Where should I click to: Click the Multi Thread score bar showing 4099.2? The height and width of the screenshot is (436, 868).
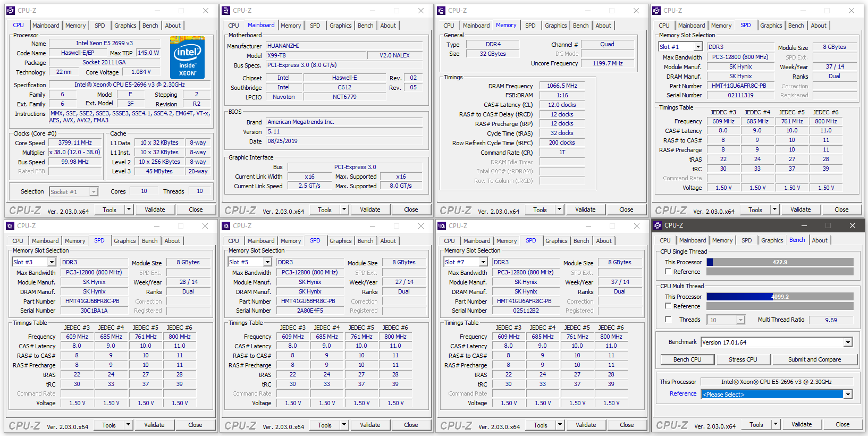click(x=780, y=297)
